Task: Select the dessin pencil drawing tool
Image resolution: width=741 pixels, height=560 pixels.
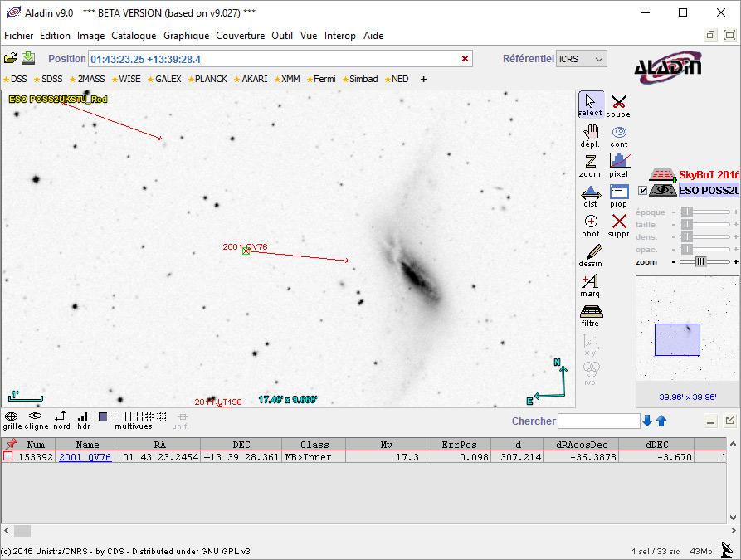Action: (x=590, y=256)
